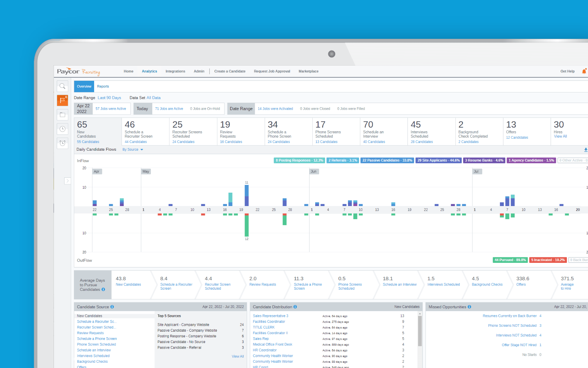Go to the Home menu

click(128, 71)
